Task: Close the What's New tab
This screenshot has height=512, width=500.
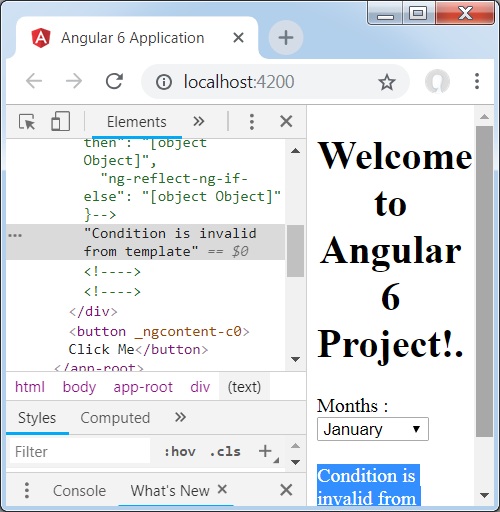Action: [x=222, y=489]
